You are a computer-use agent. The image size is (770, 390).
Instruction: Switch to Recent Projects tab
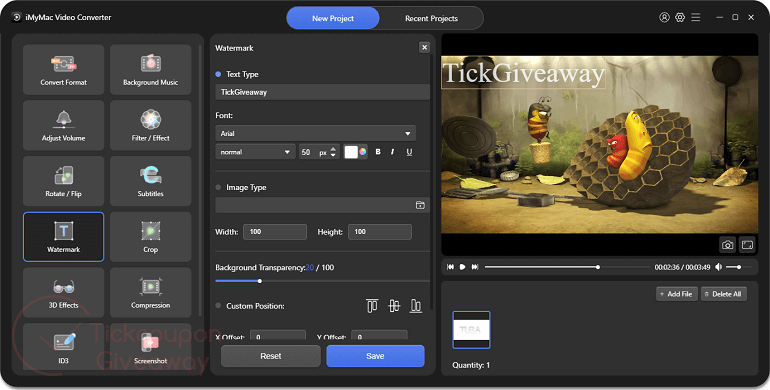coord(431,18)
